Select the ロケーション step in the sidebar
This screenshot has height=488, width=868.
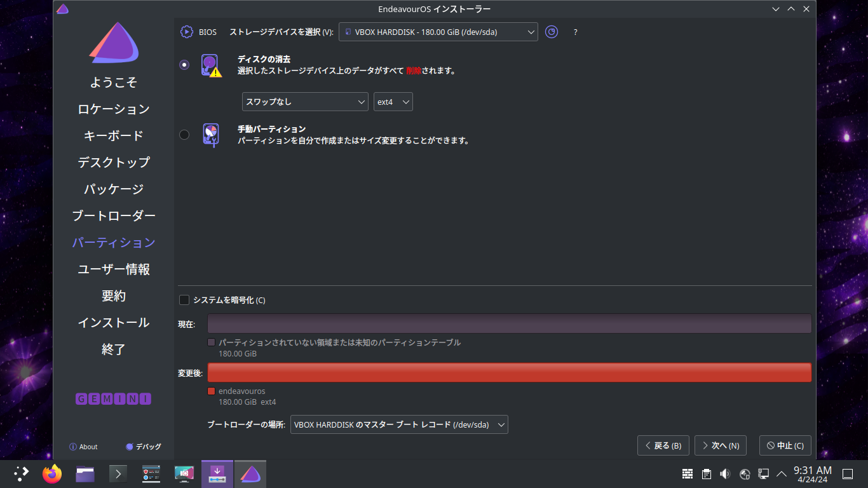[x=114, y=109]
